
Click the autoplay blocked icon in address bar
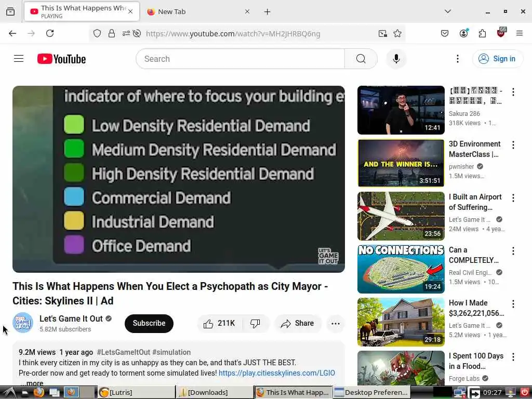137,33
